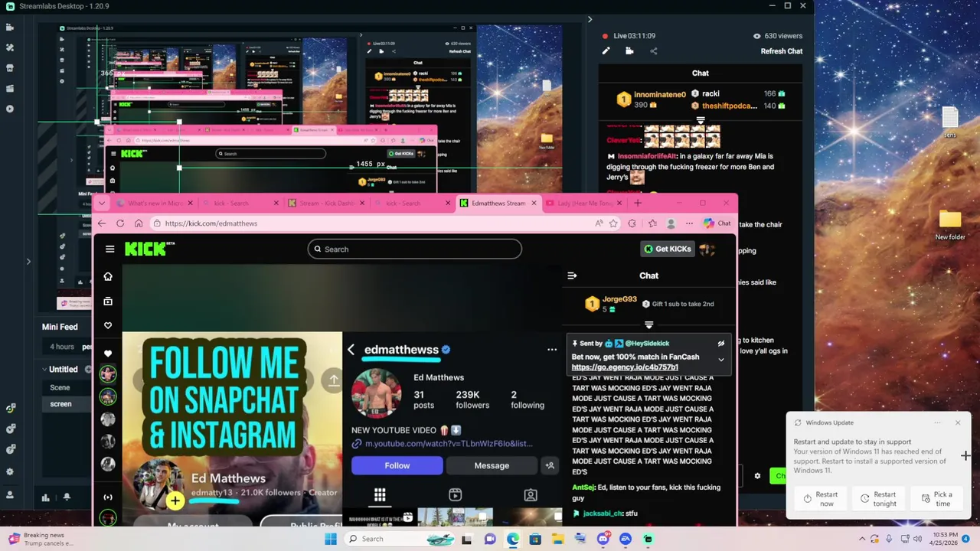Click Kick search field

(414, 249)
